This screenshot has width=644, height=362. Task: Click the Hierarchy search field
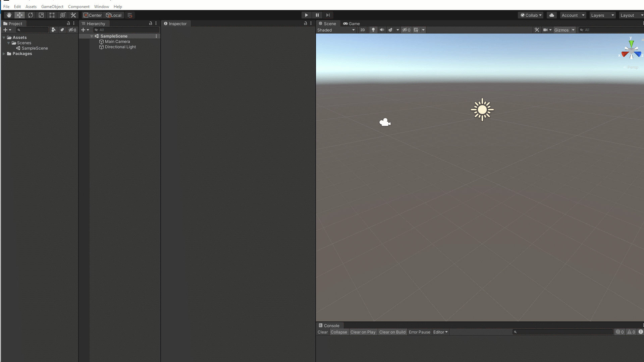coord(126,30)
